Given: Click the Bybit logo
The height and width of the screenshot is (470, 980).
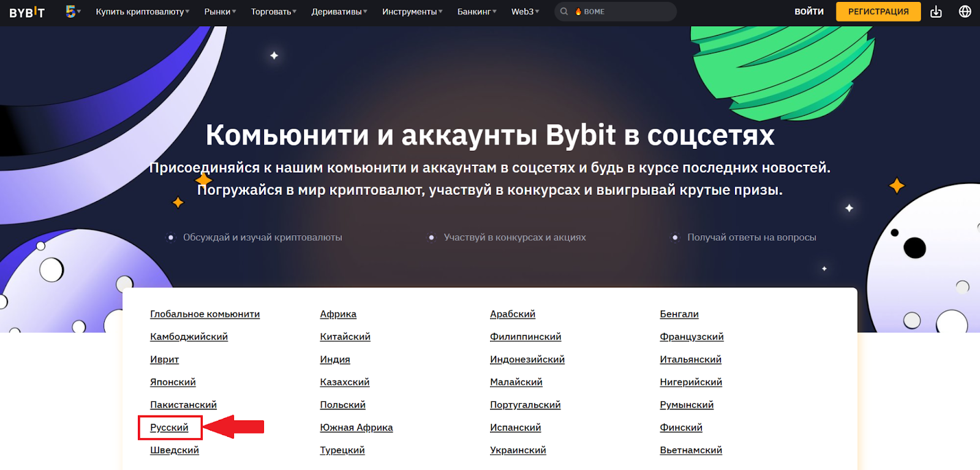Looking at the screenshot, I should click(27, 12).
